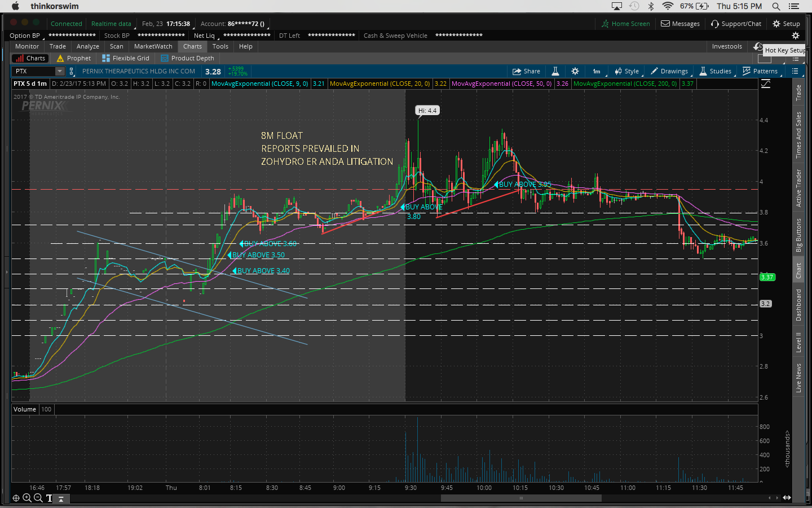
Task: Open the Share chart menu
Action: [526, 71]
